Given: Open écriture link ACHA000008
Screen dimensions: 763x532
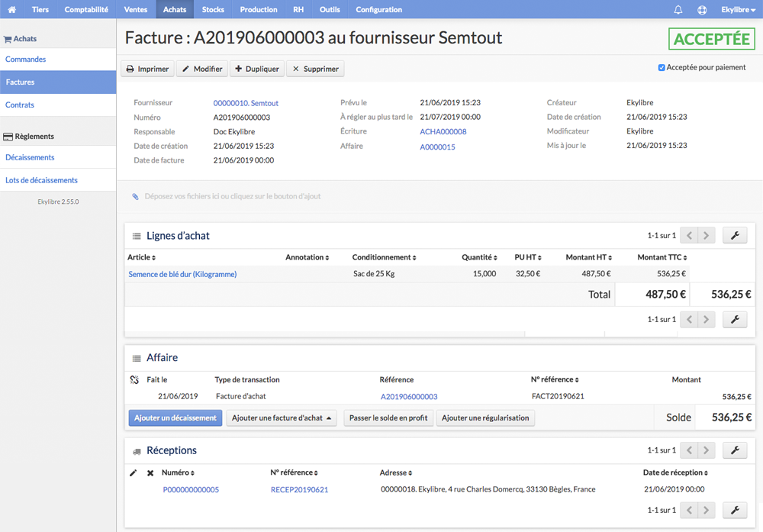Looking at the screenshot, I should [x=443, y=131].
